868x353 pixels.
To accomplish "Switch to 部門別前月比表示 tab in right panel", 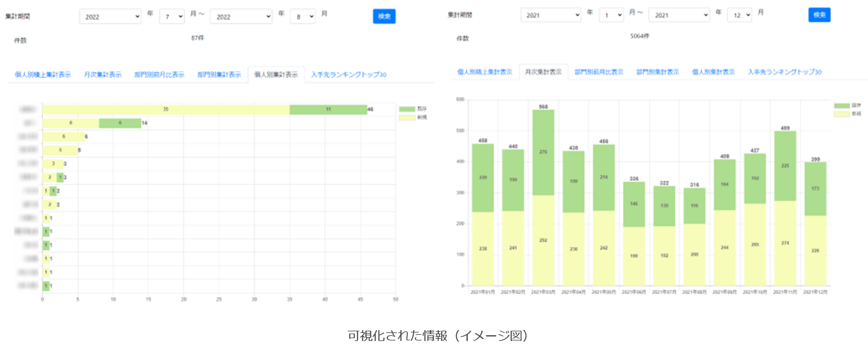I will tap(599, 72).
